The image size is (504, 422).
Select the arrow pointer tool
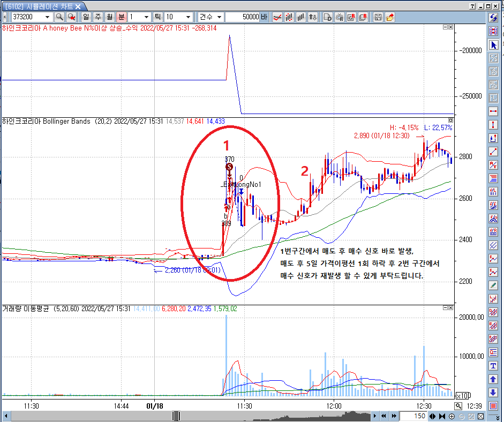(494, 44)
